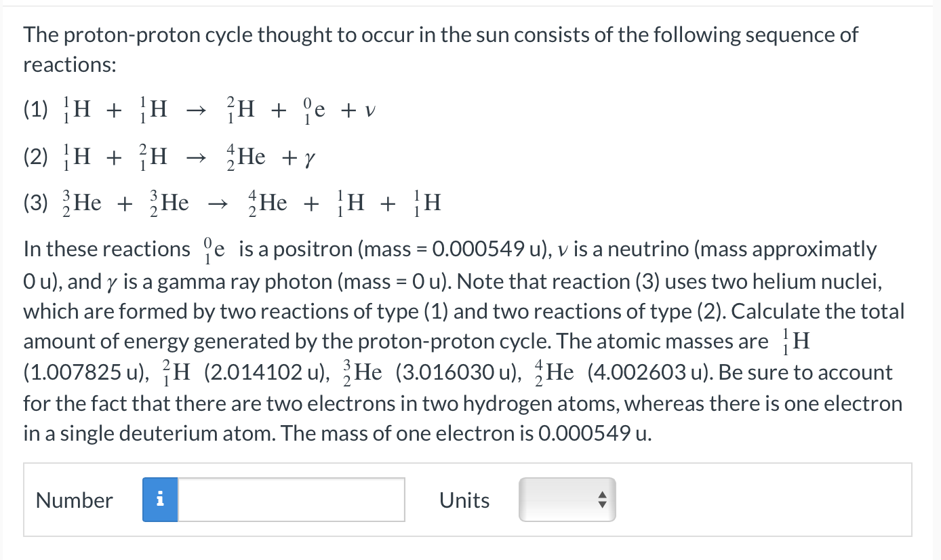Image resolution: width=941 pixels, height=560 pixels.
Task: Click the 'Units' label text
Action: pyautogui.click(x=464, y=500)
